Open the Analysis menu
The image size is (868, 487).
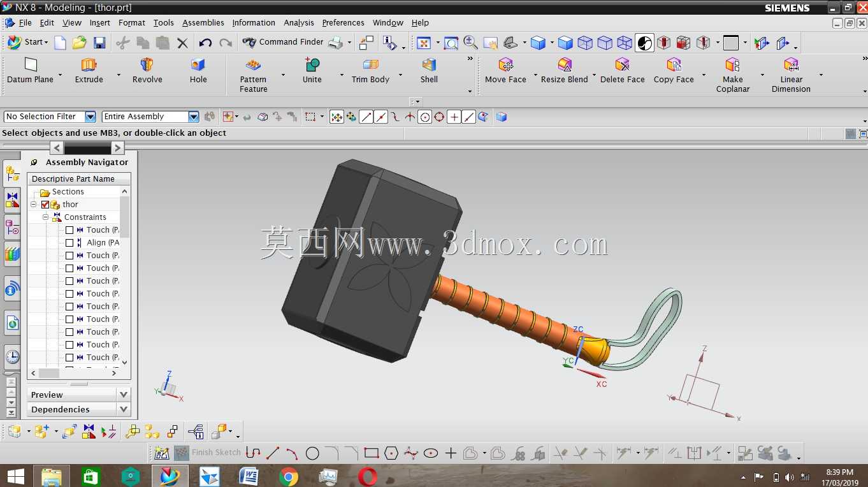298,22
